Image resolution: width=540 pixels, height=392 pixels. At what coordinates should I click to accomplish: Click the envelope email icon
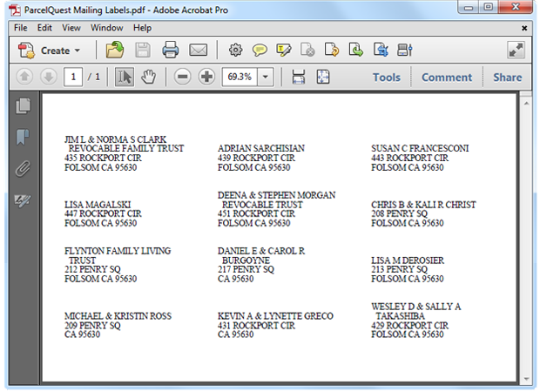(x=198, y=51)
